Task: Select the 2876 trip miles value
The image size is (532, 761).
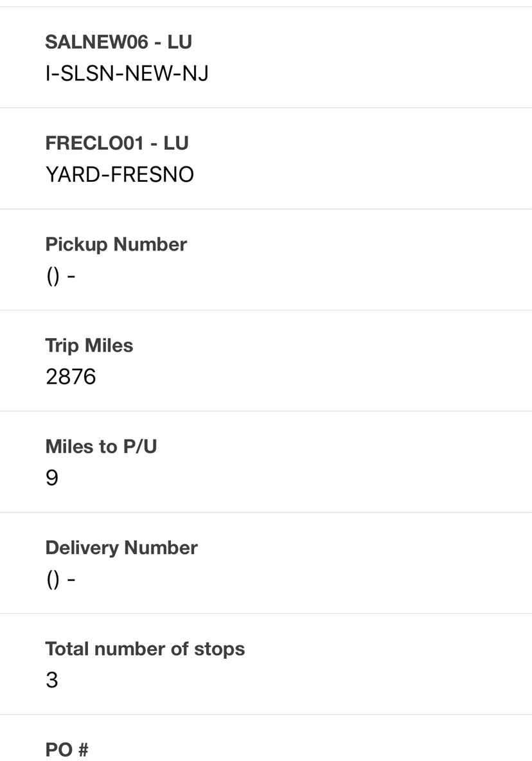Action: [71, 377]
